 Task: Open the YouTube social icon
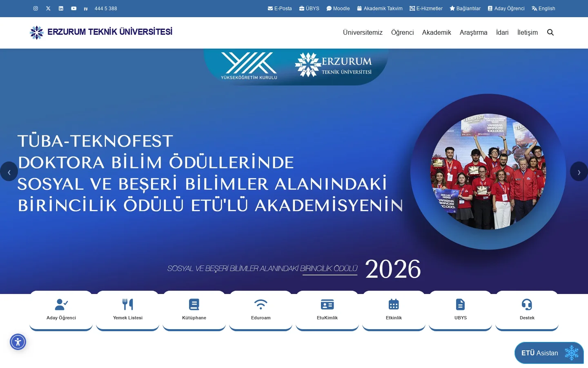(73, 9)
